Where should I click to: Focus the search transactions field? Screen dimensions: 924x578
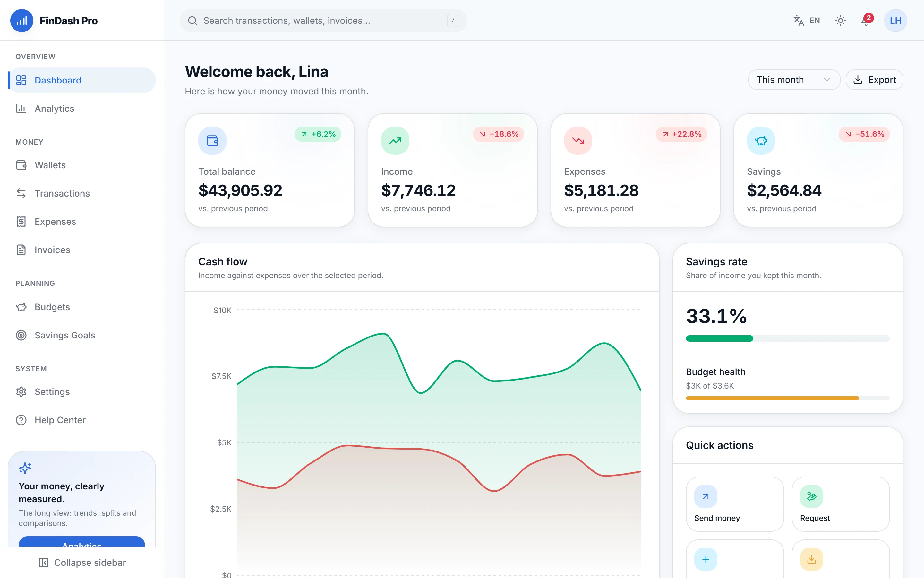point(323,21)
